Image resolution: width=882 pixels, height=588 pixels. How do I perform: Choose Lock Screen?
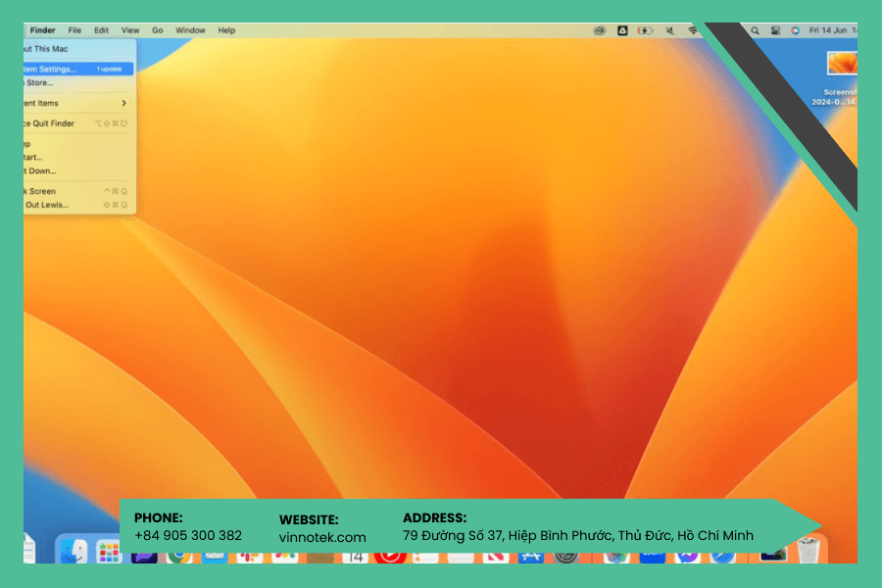(x=78, y=191)
